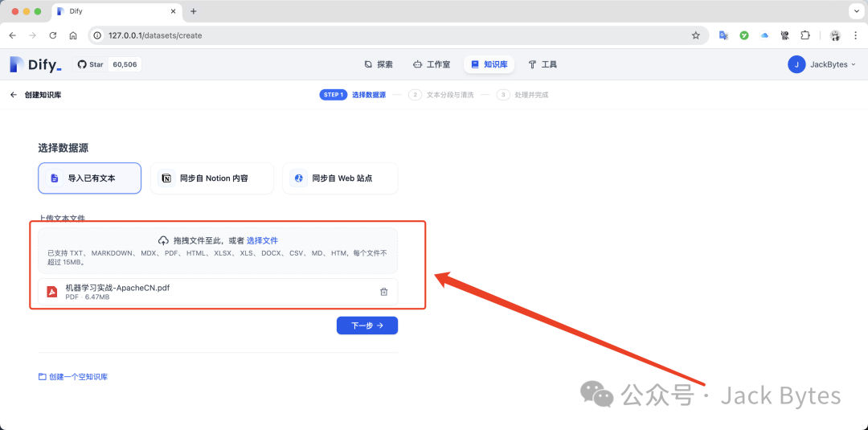Expand the JackBytes account menu
Screen dimensions: 868x430
click(x=822, y=64)
